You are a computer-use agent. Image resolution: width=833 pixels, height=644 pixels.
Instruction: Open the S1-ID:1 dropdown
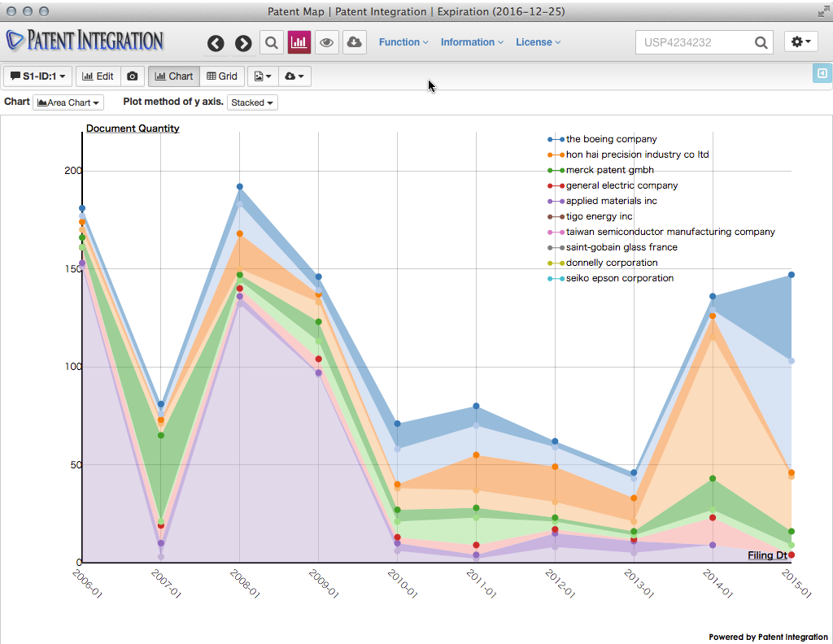click(x=37, y=76)
